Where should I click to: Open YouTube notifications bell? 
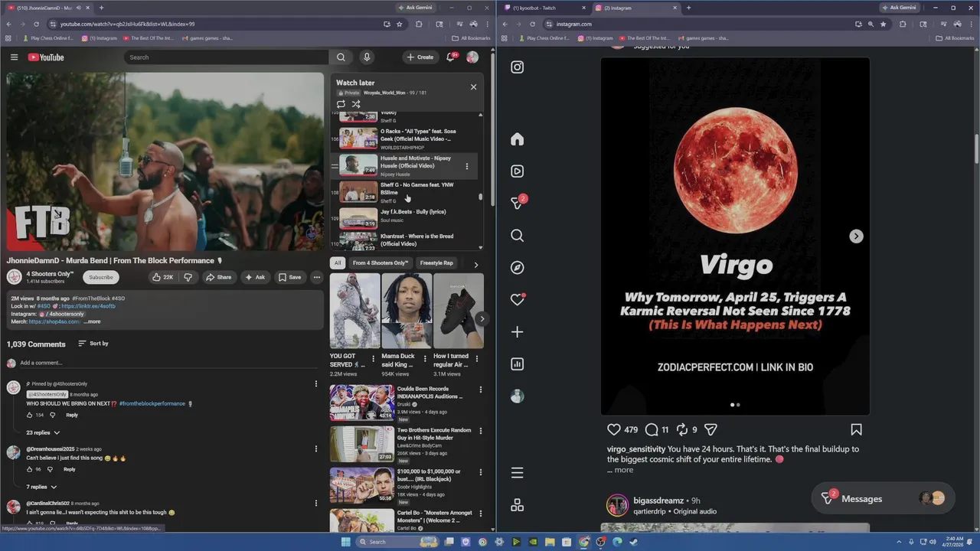click(x=451, y=57)
